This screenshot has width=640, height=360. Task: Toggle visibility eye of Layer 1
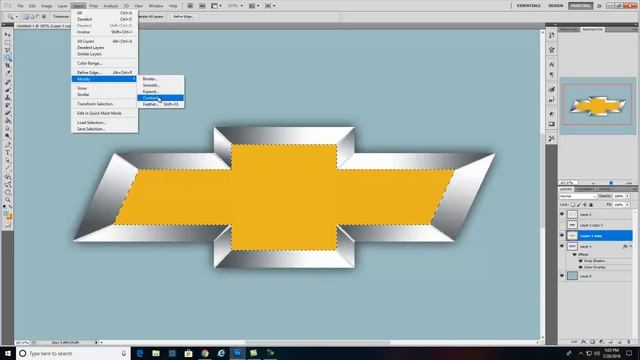click(x=562, y=246)
